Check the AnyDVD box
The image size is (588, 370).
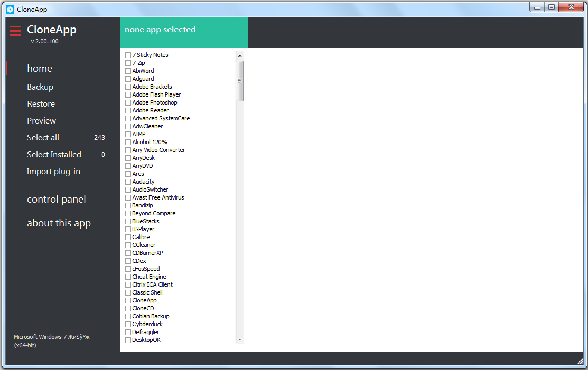[128, 166]
